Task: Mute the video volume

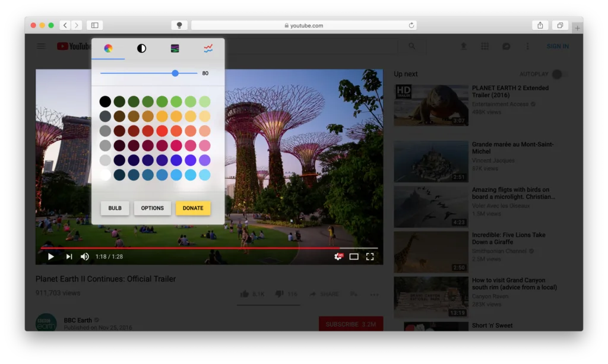Action: 85,257
